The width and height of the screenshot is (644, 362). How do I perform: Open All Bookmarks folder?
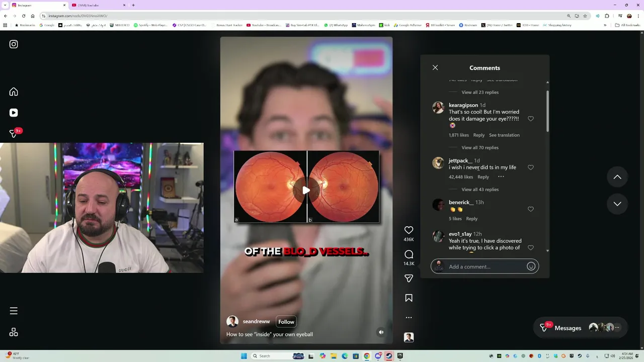(x=628, y=25)
